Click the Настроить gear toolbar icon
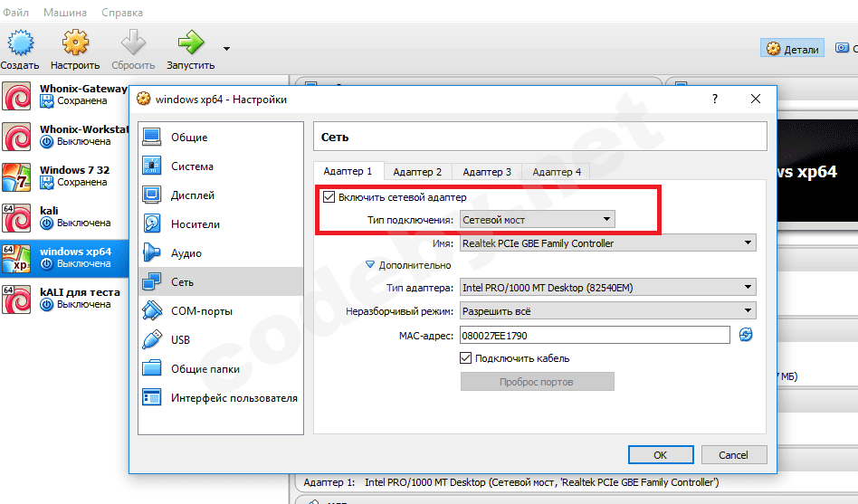This screenshot has width=858, height=504. pyautogui.click(x=75, y=43)
